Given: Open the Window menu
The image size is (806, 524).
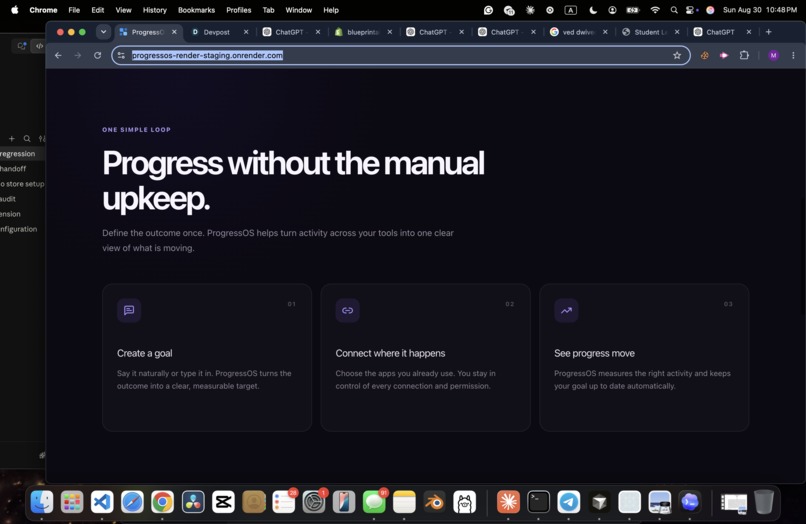Looking at the screenshot, I should pyautogui.click(x=299, y=10).
